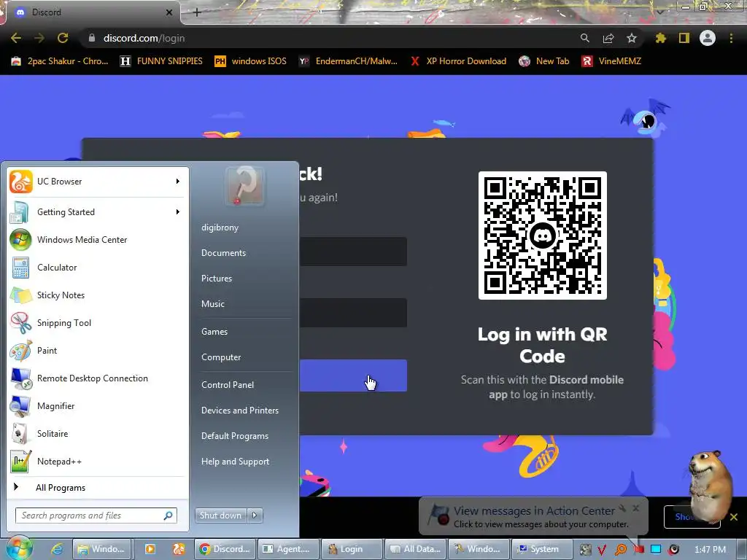Open Chrome extensions puzzle icon
The width and height of the screenshot is (747, 560).
pos(660,38)
